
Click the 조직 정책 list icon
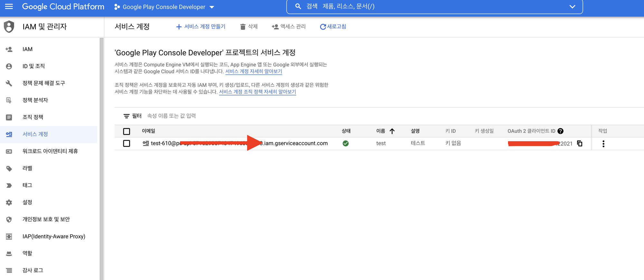coord(9,117)
